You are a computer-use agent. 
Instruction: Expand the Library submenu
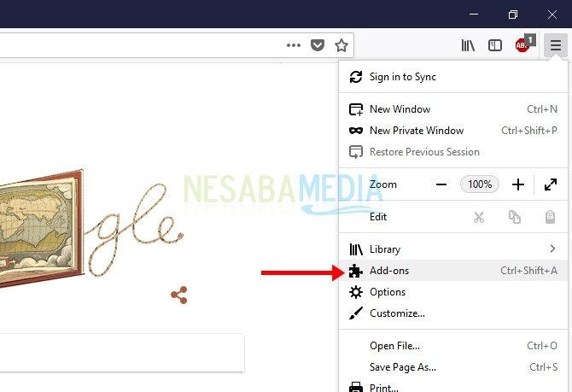point(452,249)
